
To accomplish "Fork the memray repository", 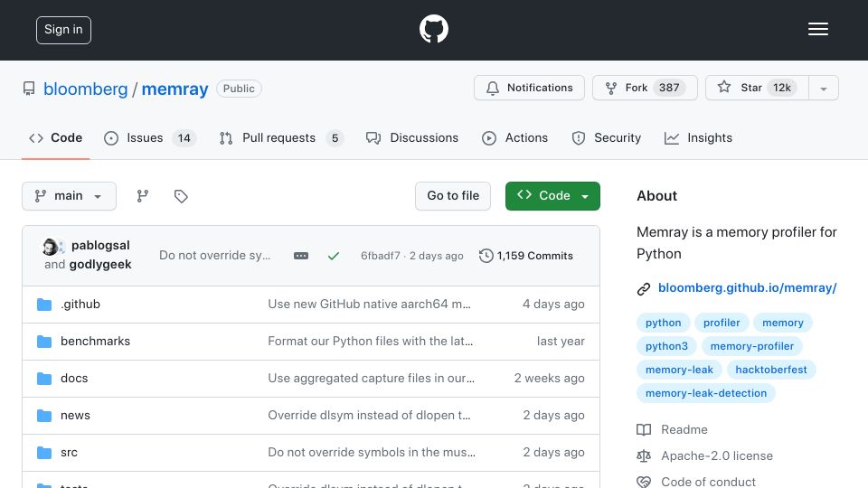I will coord(645,88).
